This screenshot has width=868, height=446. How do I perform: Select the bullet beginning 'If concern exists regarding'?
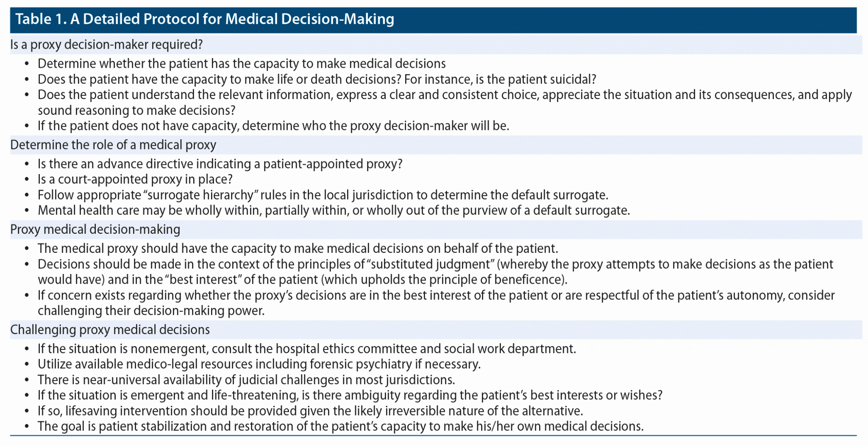tap(436, 295)
